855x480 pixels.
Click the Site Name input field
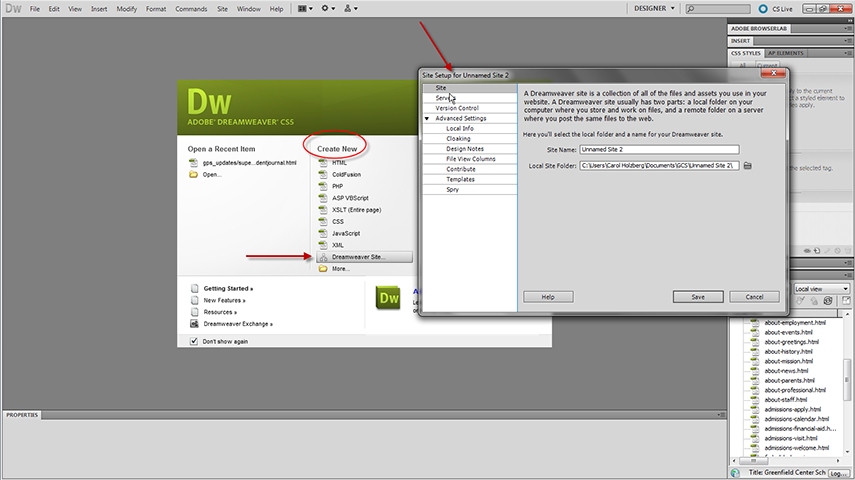(x=659, y=149)
